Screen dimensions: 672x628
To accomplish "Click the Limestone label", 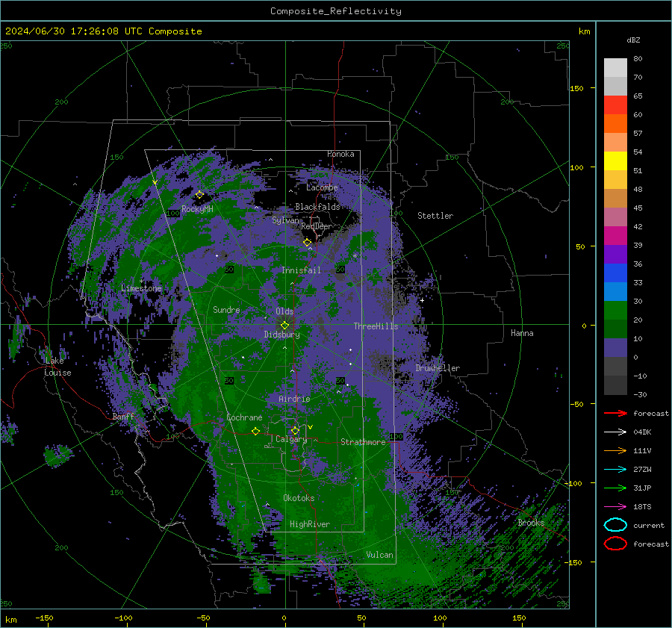I will click(x=141, y=288).
